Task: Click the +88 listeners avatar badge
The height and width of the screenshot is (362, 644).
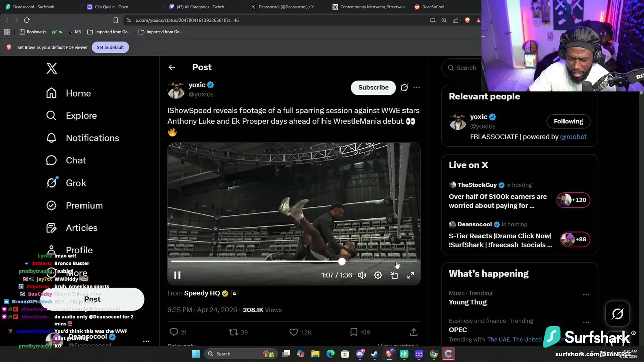Action: (x=574, y=239)
